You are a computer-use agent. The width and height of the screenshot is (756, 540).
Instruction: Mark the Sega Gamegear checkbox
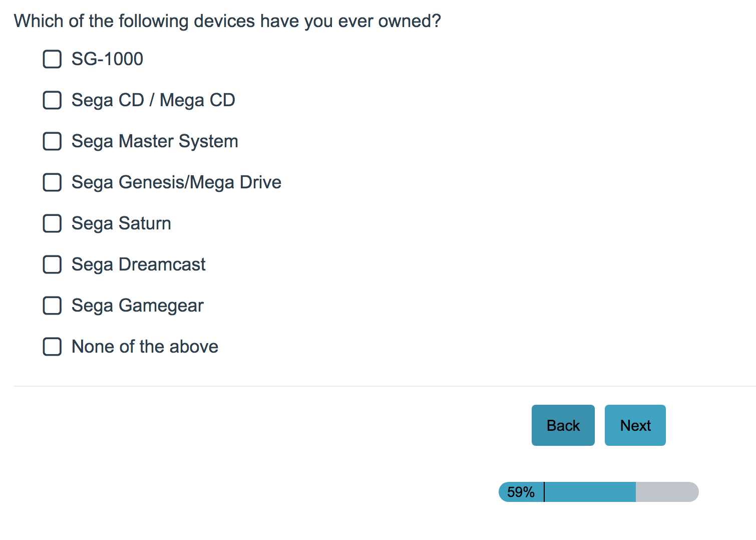pyautogui.click(x=52, y=306)
